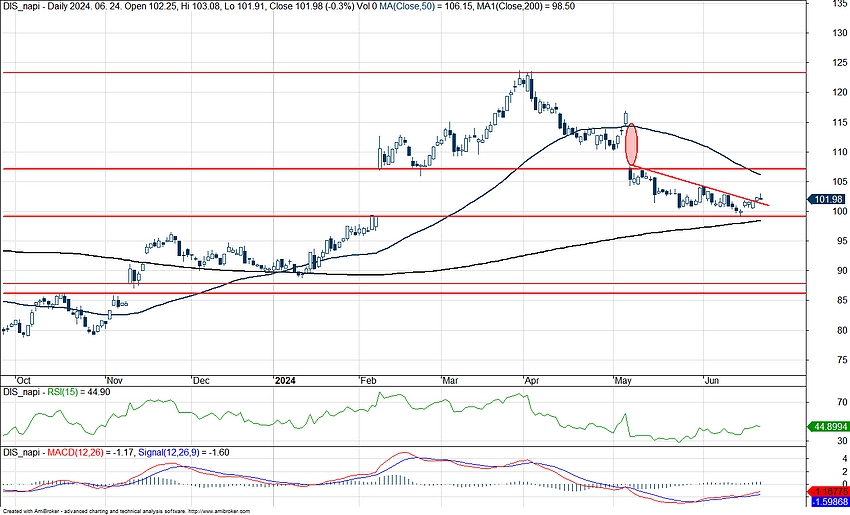Viewport: 850px width, 515px height.
Task: Select the Dec label on the time axis
Action: (x=201, y=381)
